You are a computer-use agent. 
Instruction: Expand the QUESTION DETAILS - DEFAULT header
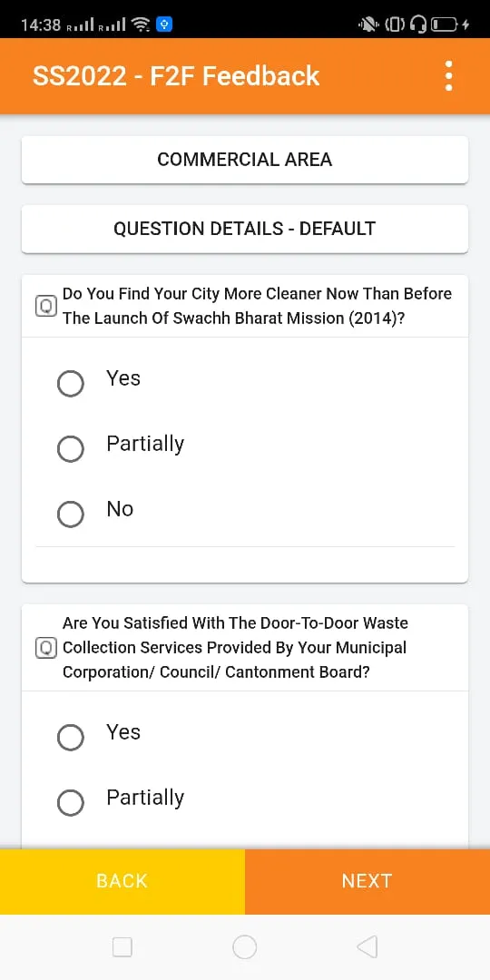click(245, 229)
